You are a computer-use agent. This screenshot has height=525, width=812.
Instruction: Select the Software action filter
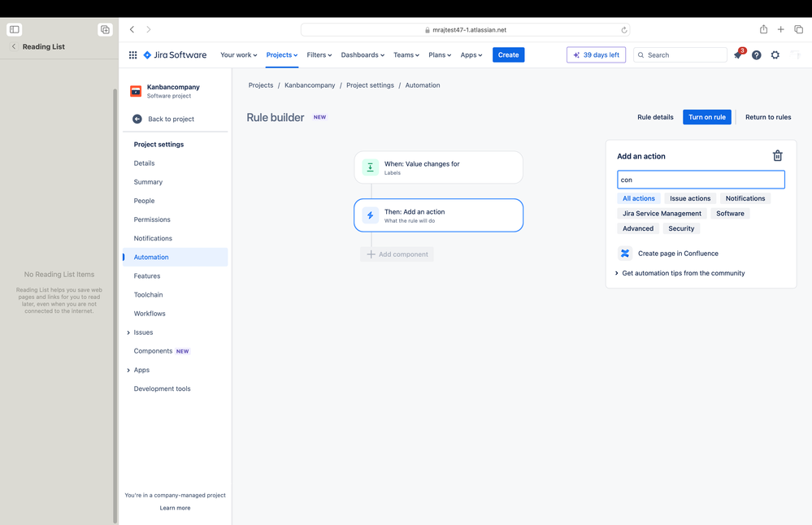click(x=730, y=213)
